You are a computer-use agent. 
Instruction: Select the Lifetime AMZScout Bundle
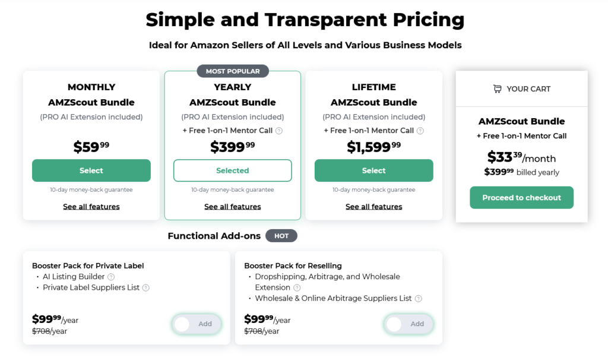click(374, 170)
